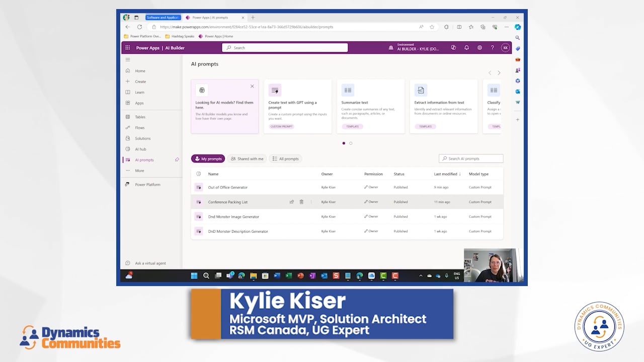This screenshot has height=362, width=644.
Task: Switch to Shared with me tab
Action: tap(247, 159)
